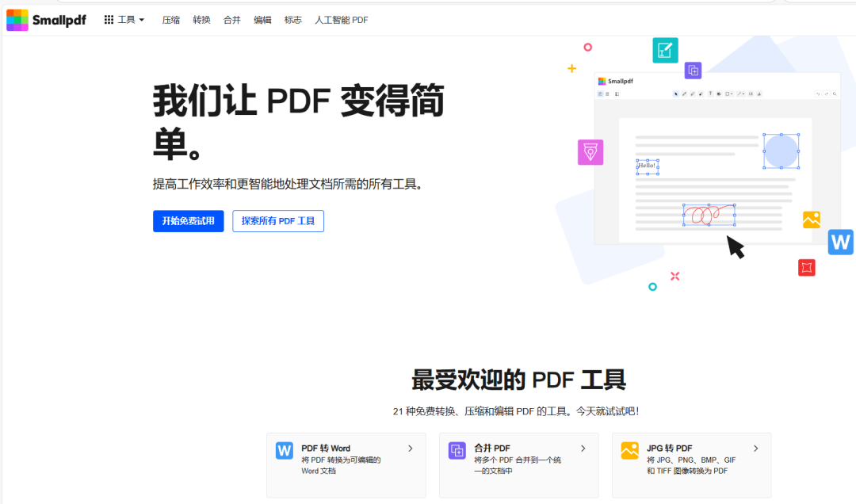The width and height of the screenshot is (856, 504).
Task: Click the teal edit pencil icon near the illustration
Action: [665, 50]
